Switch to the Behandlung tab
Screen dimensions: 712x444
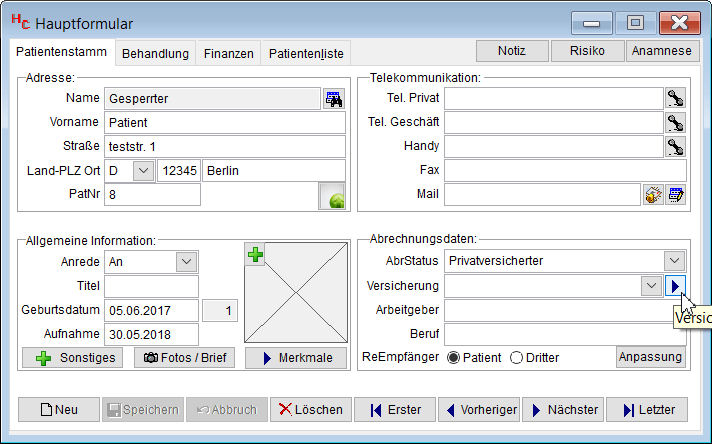(155, 53)
